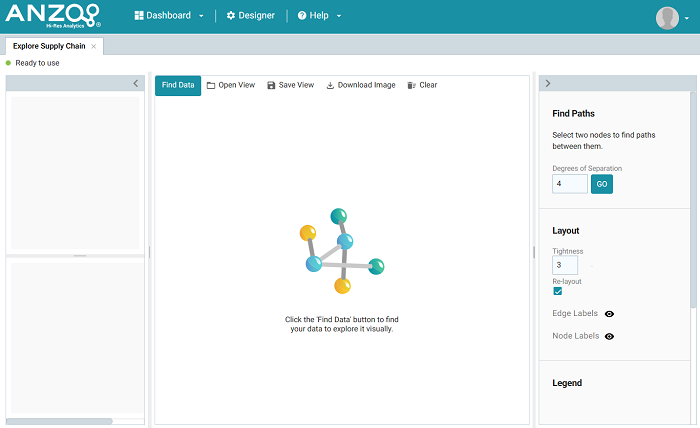Open the user avatar profile menu
Screen dimensions: 700x428
coord(667,17)
